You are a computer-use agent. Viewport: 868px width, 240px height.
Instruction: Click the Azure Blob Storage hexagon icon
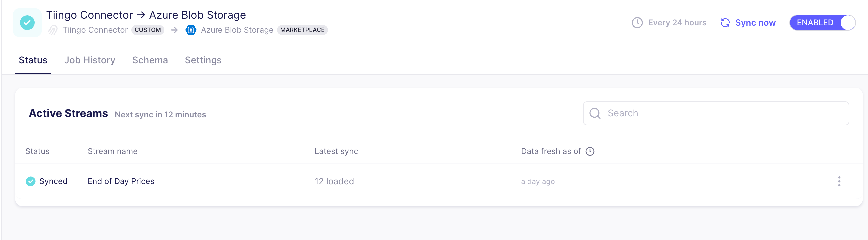[191, 30]
